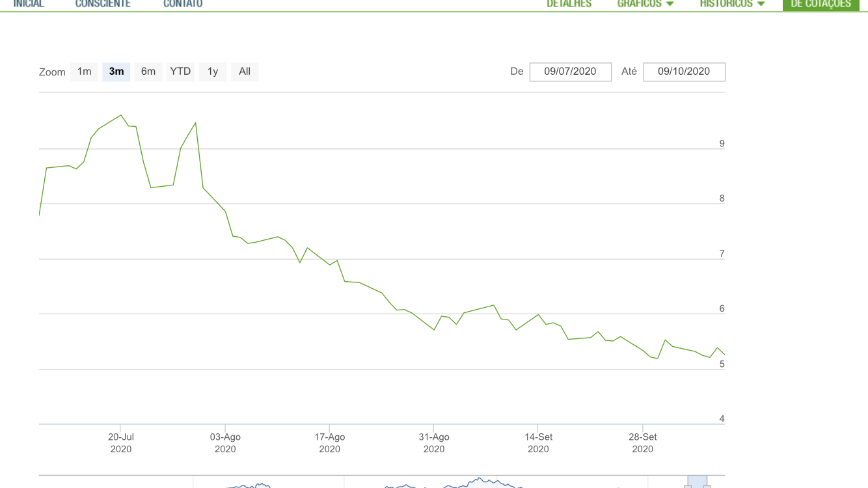The height and width of the screenshot is (488, 868).
Task: Click the Até end date field
Action: (684, 72)
